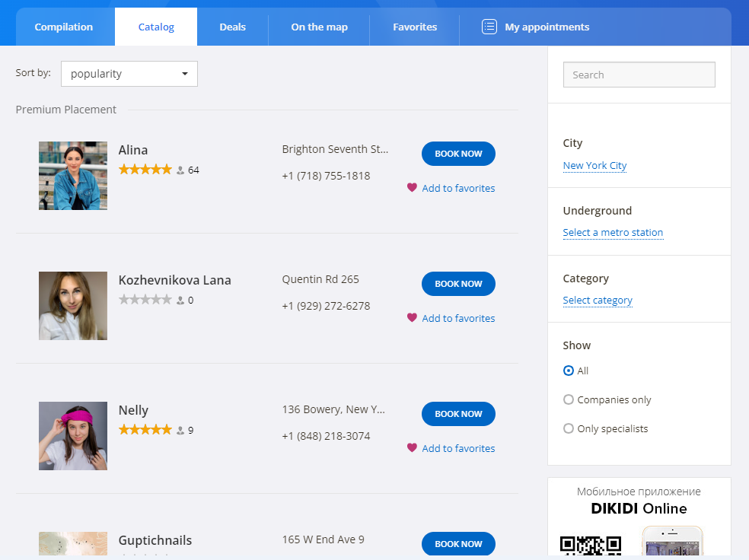Image resolution: width=749 pixels, height=560 pixels.
Task: Click phone number +1 (718) 755-1818
Action: (x=327, y=176)
